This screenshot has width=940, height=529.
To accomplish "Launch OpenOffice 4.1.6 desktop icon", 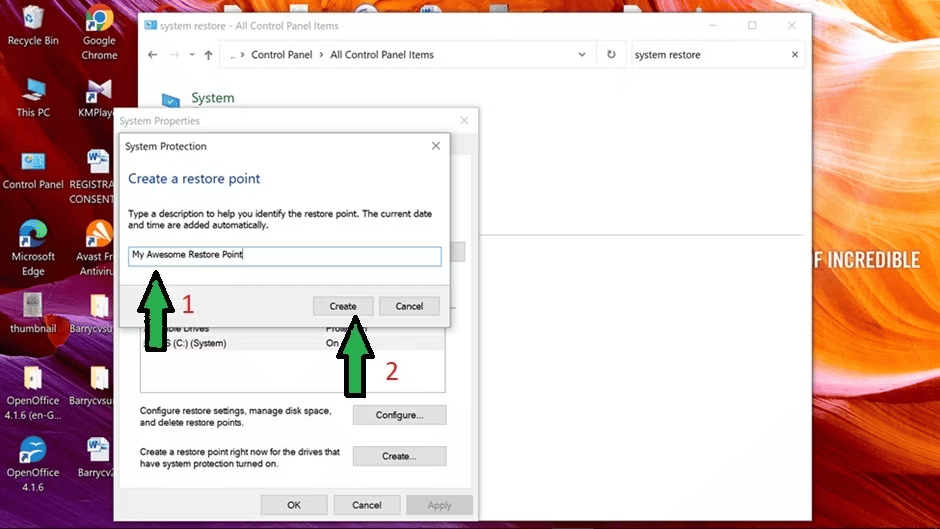I will pyautogui.click(x=33, y=464).
